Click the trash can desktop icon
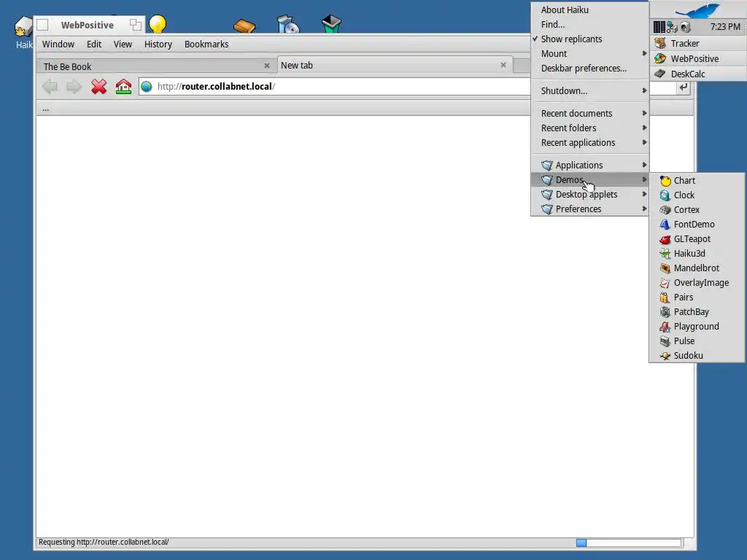Image resolution: width=747 pixels, height=560 pixels. tap(332, 24)
